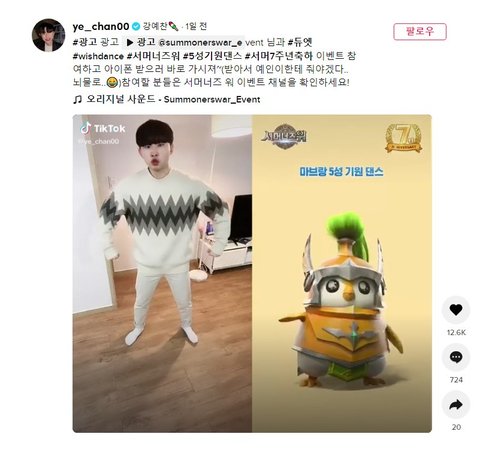Share the video with arrow icon
Screen dimensions: 480x452
[x=456, y=405]
